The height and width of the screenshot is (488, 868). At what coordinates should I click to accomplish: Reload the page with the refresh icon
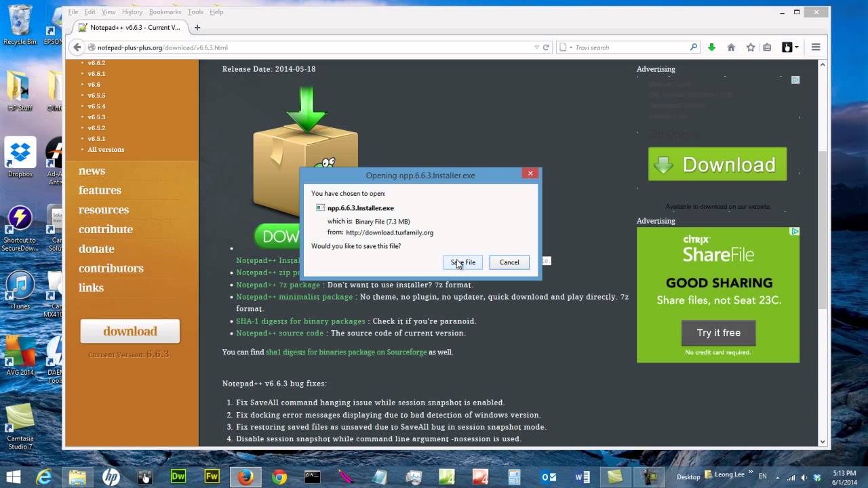point(546,47)
